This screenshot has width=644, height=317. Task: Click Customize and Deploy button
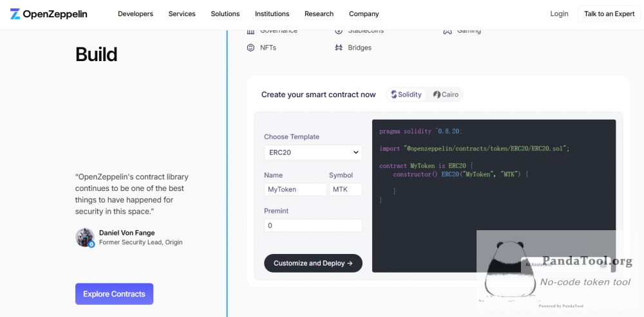313,263
